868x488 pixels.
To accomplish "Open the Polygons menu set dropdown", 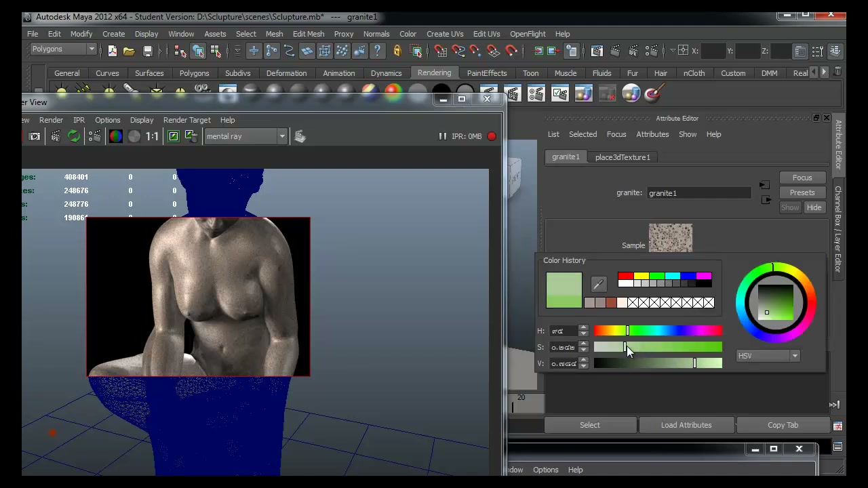I will point(63,49).
